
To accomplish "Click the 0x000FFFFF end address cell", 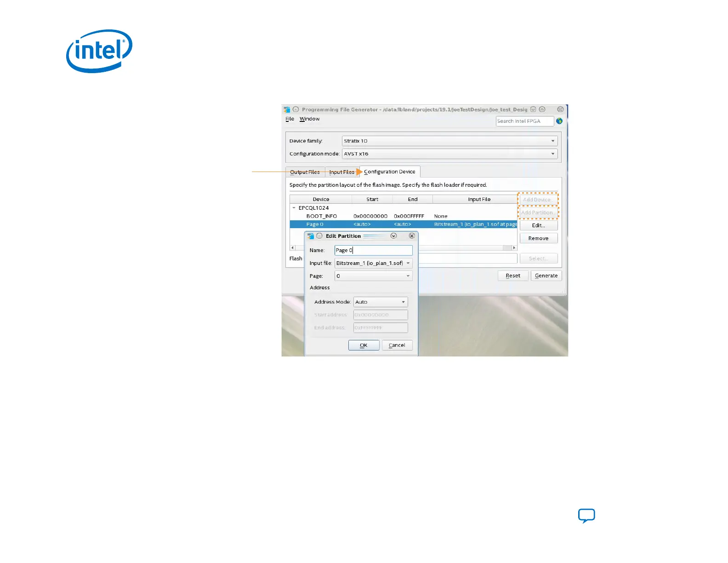I will click(x=409, y=216).
